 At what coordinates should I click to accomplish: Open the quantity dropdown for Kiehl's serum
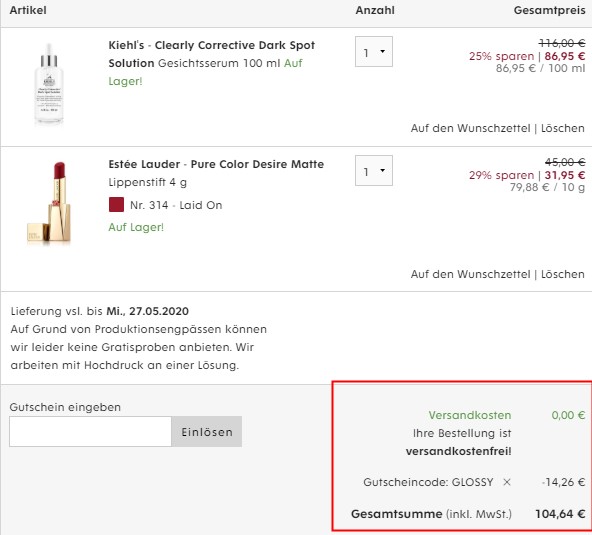pyautogui.click(x=374, y=52)
